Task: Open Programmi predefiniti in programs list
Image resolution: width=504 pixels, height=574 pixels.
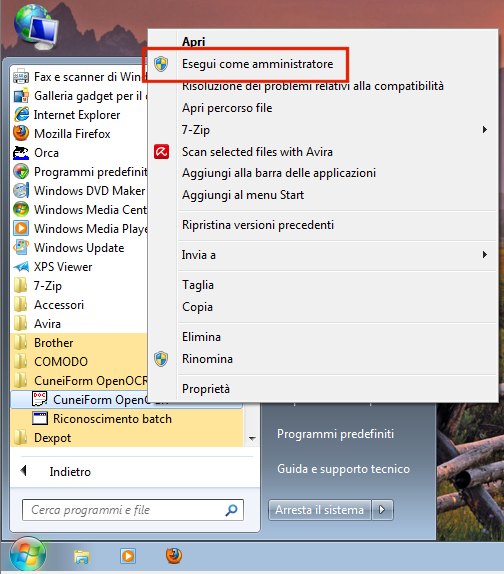Action: tap(80, 172)
